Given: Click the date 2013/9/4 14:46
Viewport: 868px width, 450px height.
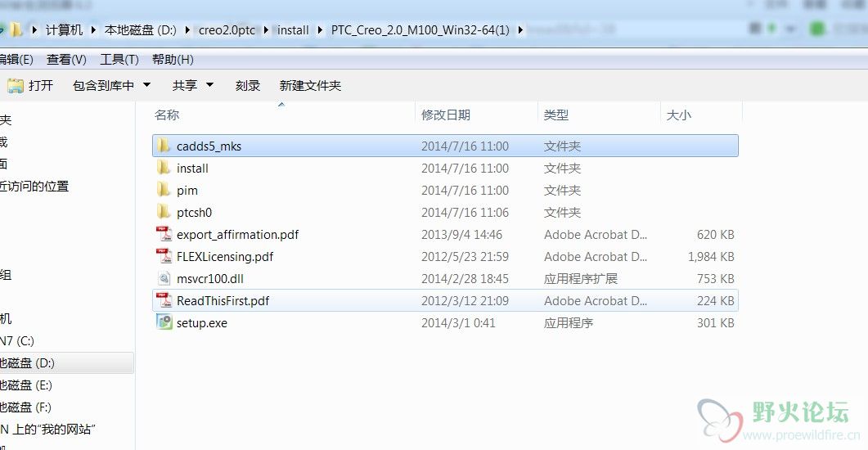Looking at the screenshot, I should (461, 235).
